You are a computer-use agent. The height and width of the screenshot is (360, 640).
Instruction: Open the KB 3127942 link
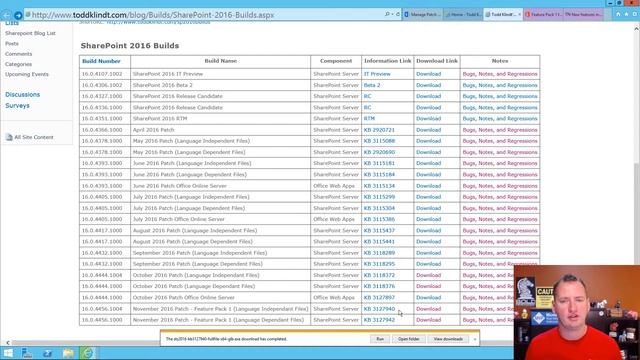379,320
